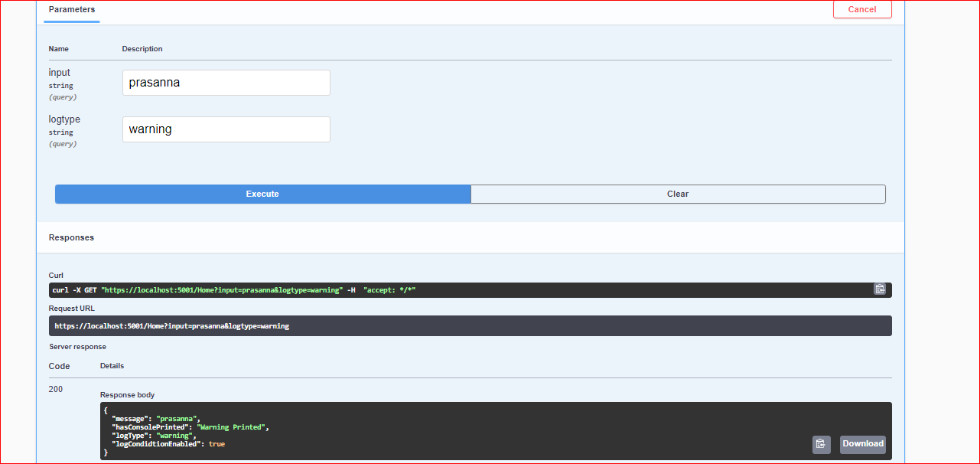Click the logtype parameter name label
980x464 pixels.
click(63, 119)
